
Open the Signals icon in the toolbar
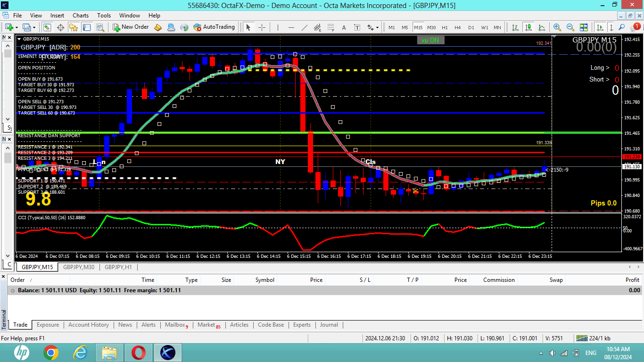click(x=184, y=27)
